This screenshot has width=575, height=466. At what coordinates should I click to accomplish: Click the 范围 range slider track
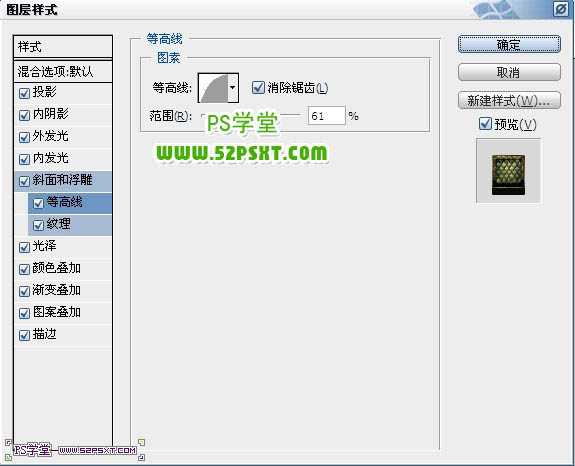pos(251,115)
